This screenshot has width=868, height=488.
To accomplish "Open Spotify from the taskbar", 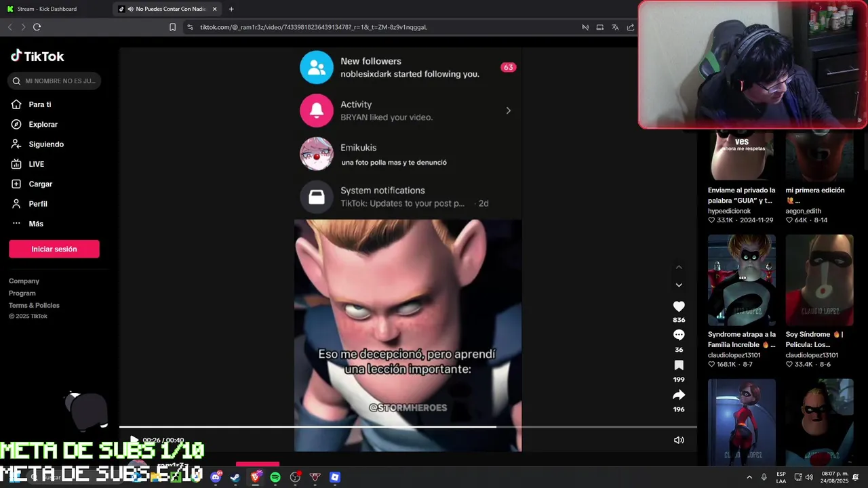I will click(x=275, y=477).
